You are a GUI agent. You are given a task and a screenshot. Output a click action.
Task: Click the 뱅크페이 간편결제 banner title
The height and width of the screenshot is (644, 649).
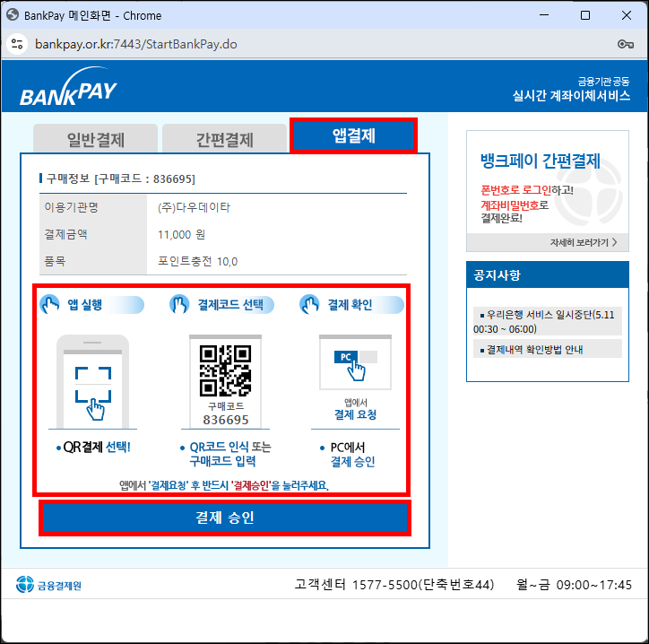pyautogui.click(x=540, y=161)
